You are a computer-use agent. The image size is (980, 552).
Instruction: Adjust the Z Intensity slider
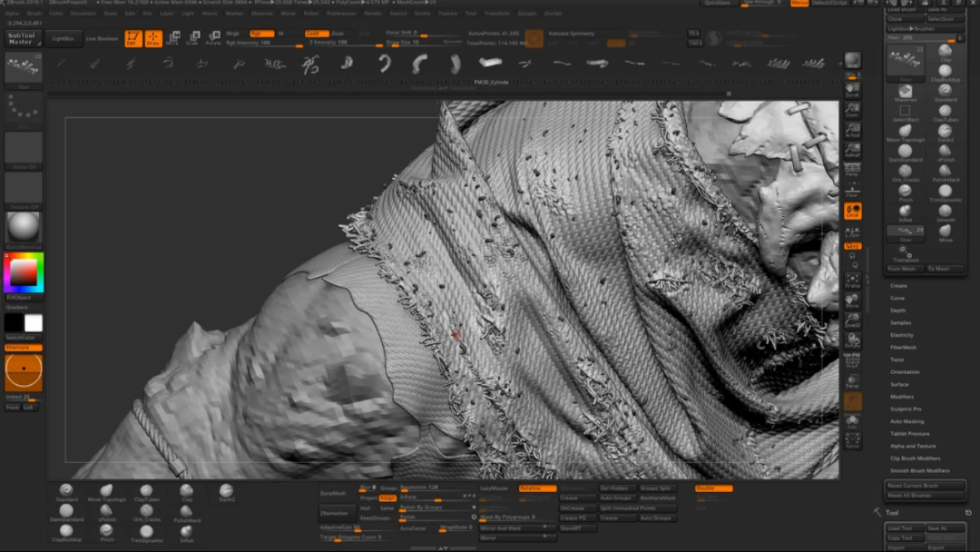(345, 43)
